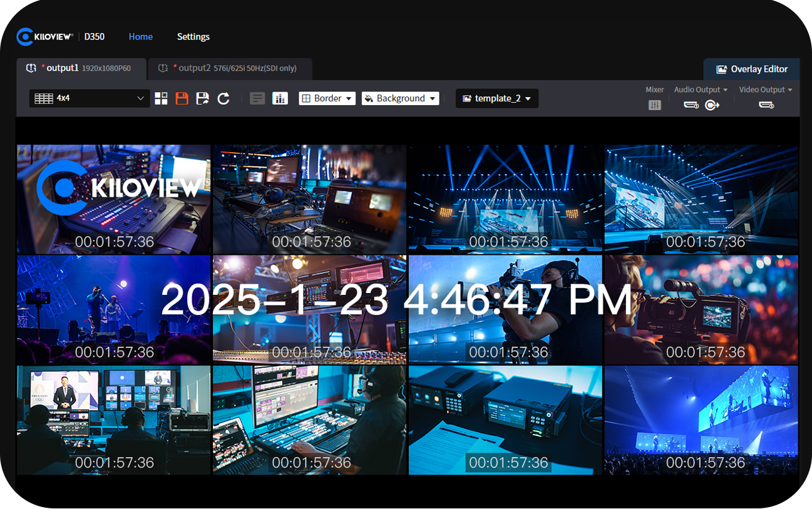Select the news studio video tile

114,419
